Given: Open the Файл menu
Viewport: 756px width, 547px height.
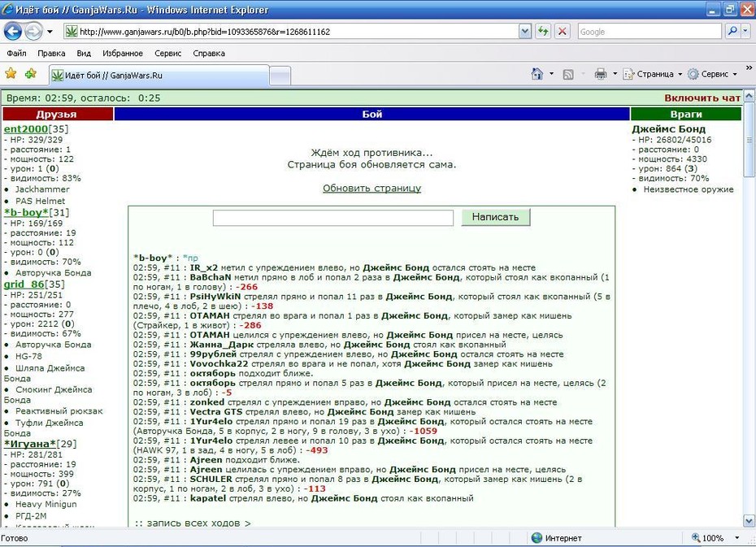Looking at the screenshot, I should (16, 53).
